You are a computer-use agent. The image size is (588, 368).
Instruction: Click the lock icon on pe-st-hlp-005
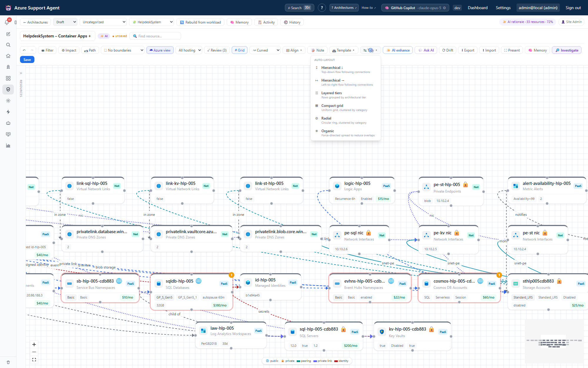pyautogui.click(x=465, y=185)
